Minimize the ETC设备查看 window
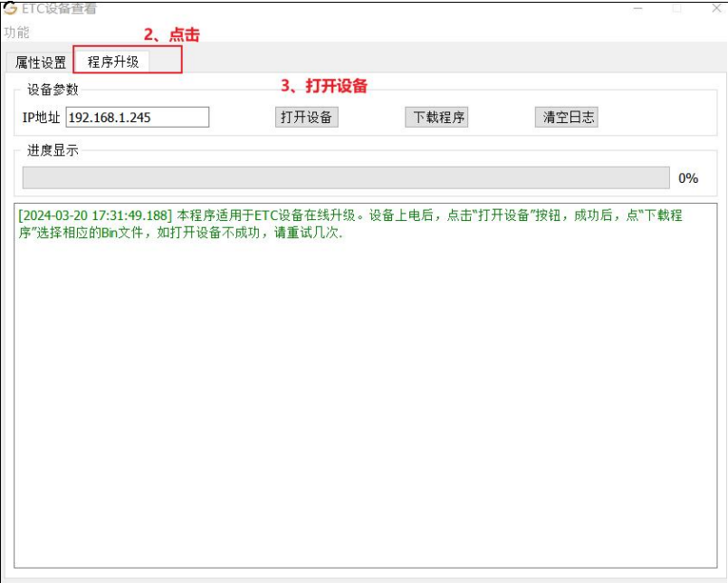728x583 pixels. 638,8
